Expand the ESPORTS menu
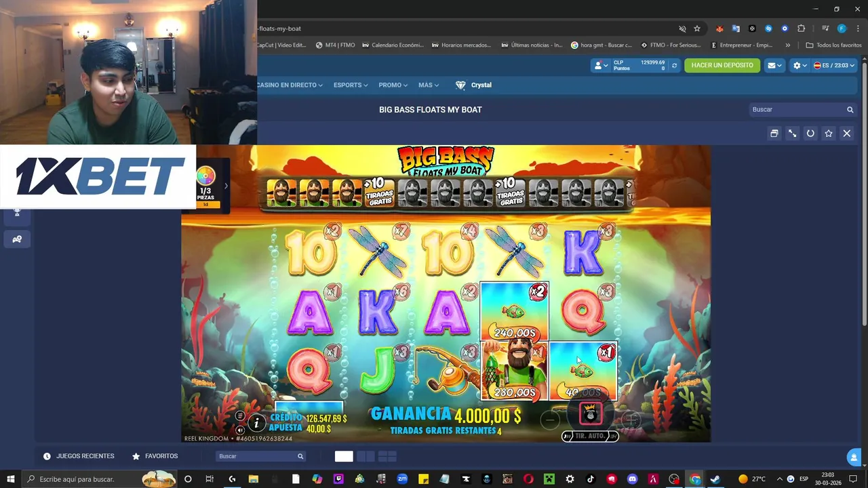The height and width of the screenshot is (488, 868). click(351, 85)
